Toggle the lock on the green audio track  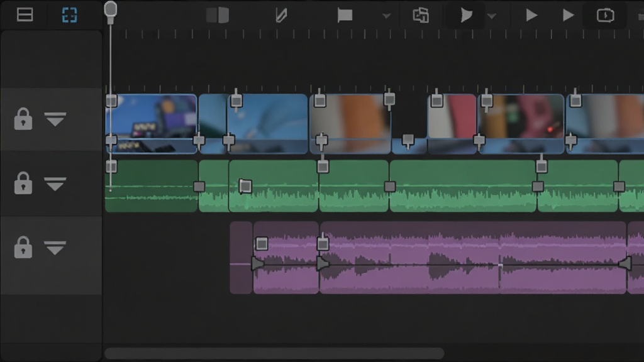[x=23, y=183]
